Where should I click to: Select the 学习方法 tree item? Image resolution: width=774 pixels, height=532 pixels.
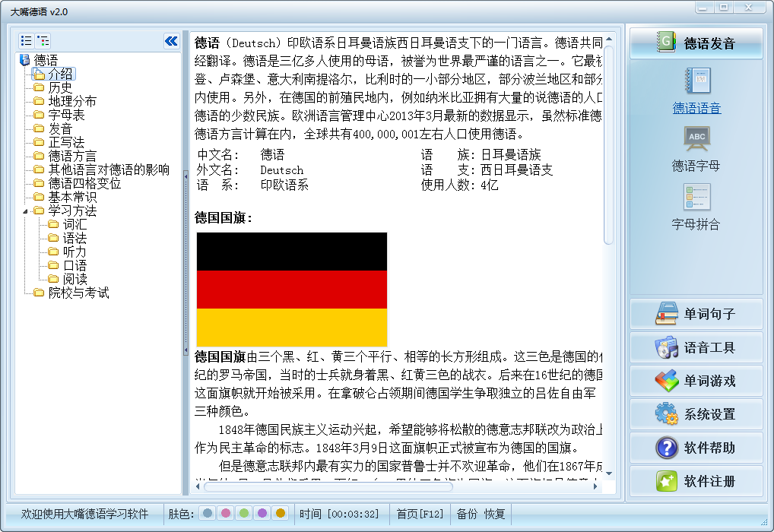click(x=72, y=211)
